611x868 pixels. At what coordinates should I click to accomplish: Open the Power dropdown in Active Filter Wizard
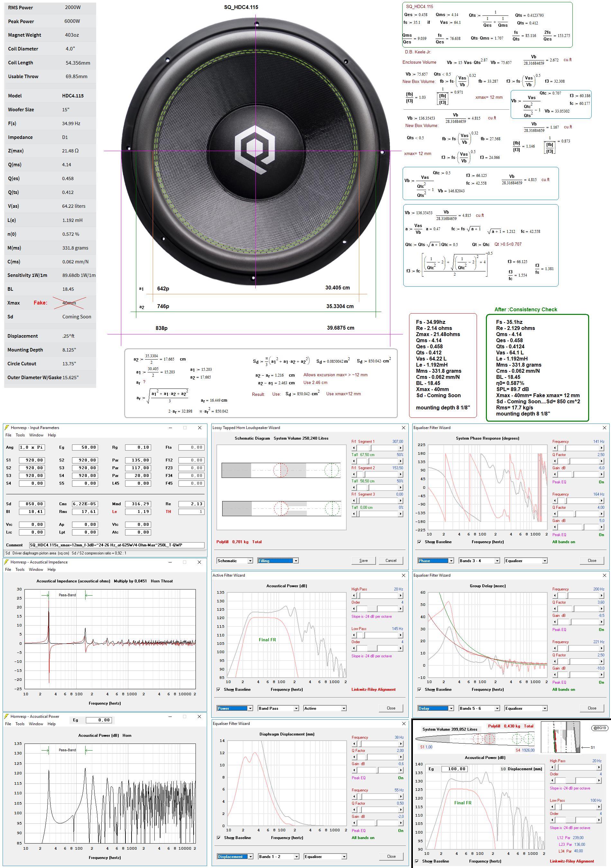pos(235,708)
